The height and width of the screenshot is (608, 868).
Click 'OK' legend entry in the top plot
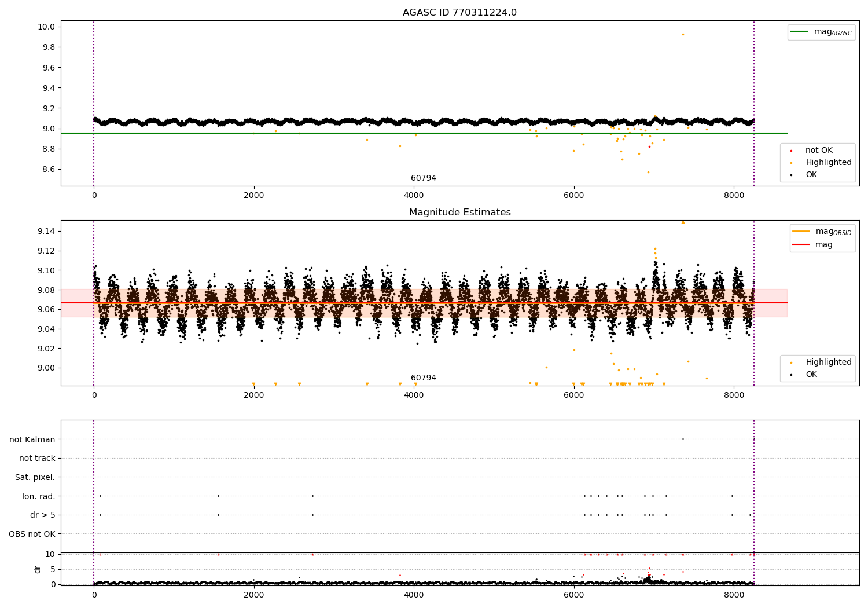click(811, 175)
